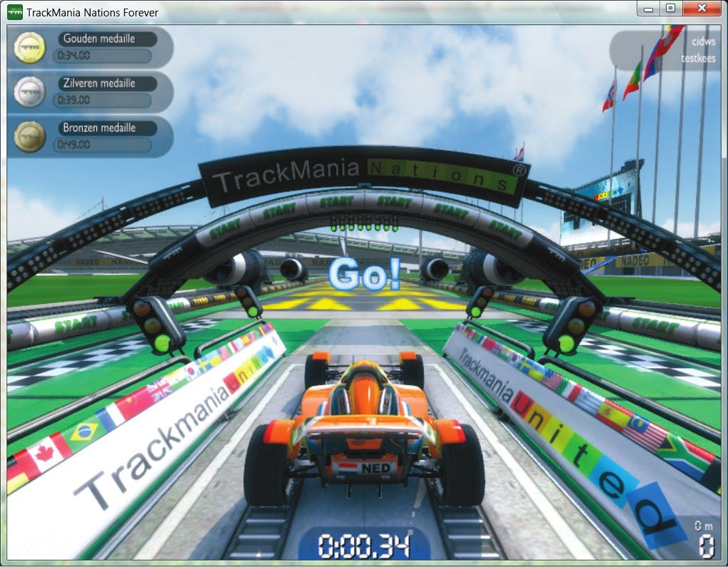Viewport: 728px width, 567px height.
Task: Click the bronze medal time 0:49.00
Action: coord(74,144)
